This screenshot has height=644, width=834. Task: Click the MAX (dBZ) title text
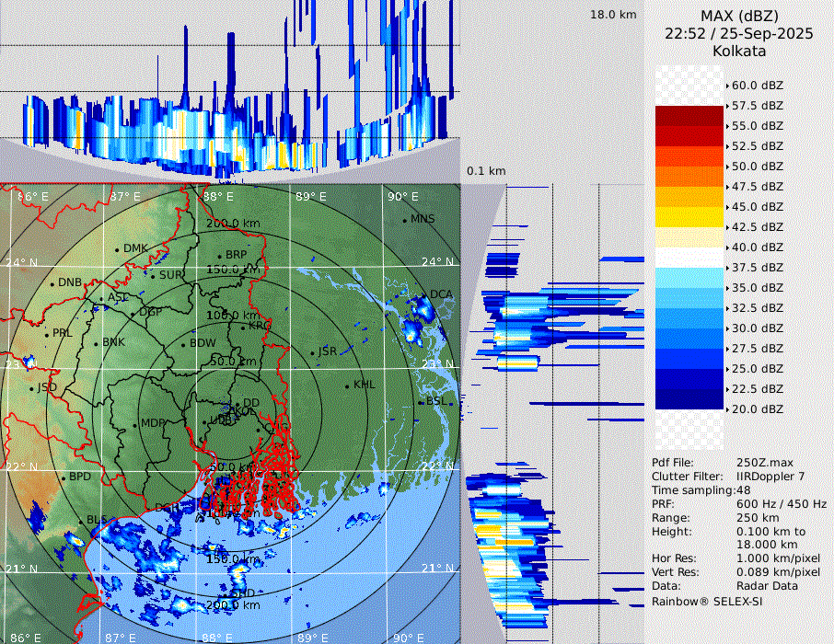point(738,17)
